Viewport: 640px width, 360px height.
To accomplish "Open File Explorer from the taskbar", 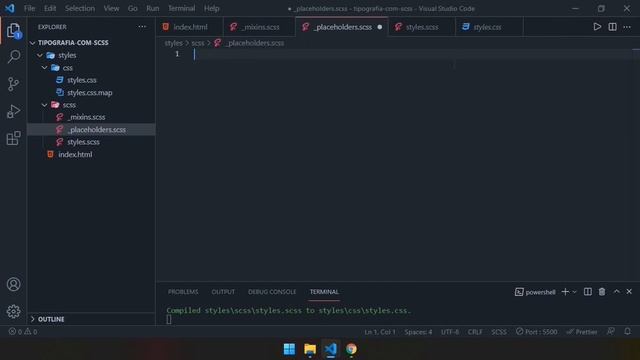I will 310,349.
